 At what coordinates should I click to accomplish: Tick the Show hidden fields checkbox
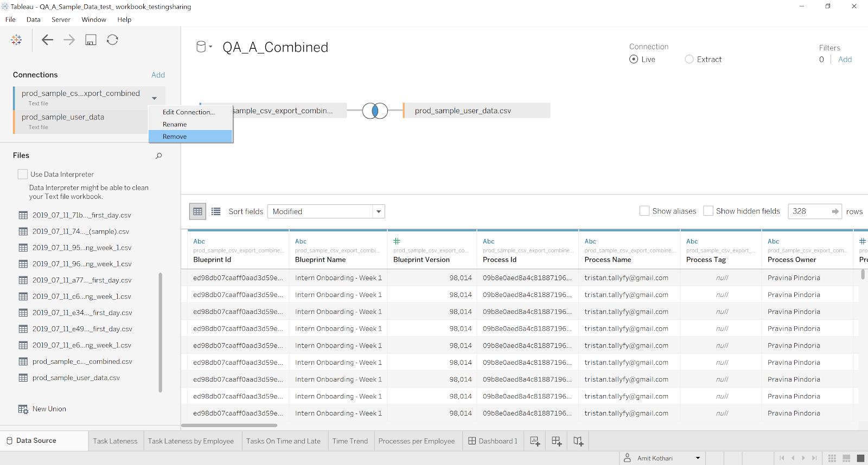coord(708,211)
